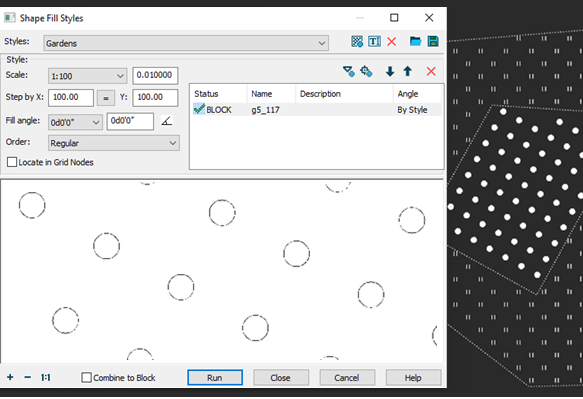This screenshot has height=399, width=583.
Task: Check the Combine to Block option
Action: 86,377
